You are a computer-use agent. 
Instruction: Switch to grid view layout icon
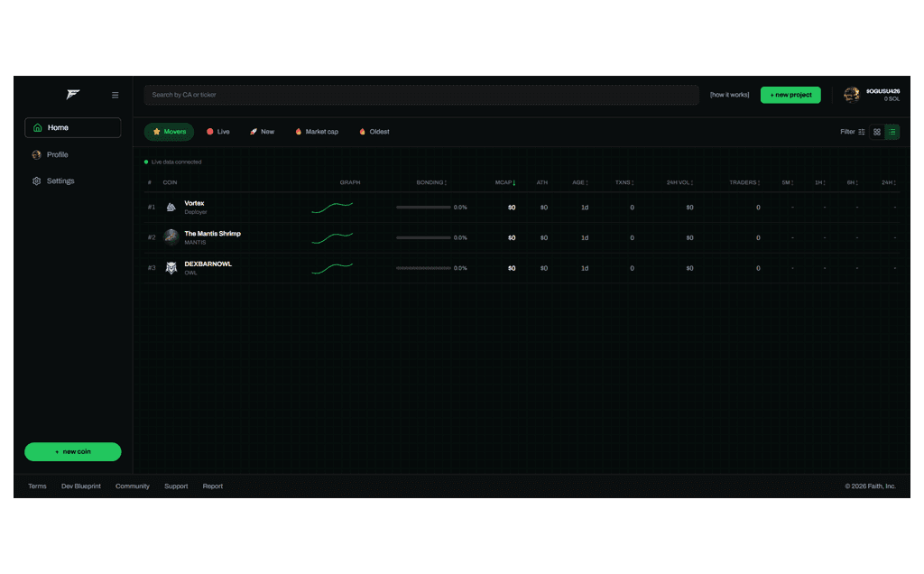pos(876,132)
